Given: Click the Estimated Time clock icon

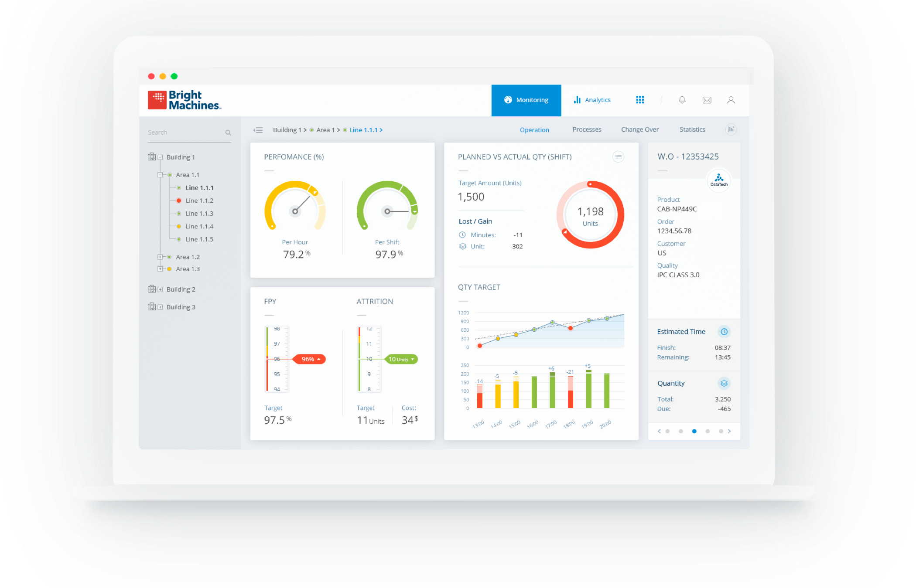Looking at the screenshot, I should (724, 332).
